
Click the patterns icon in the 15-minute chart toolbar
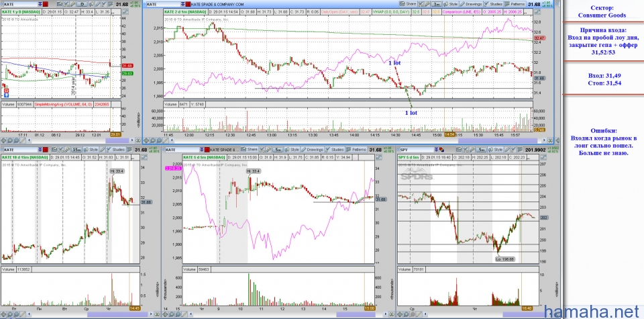129,150
